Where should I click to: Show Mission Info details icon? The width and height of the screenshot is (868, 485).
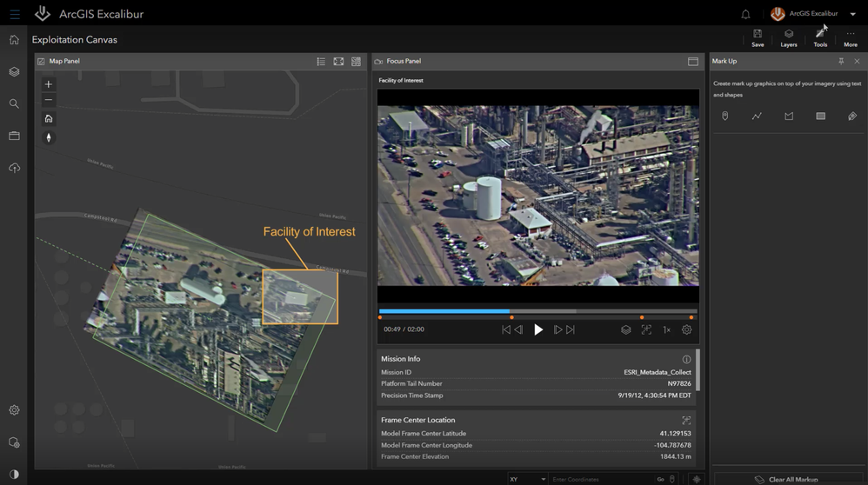(686, 359)
